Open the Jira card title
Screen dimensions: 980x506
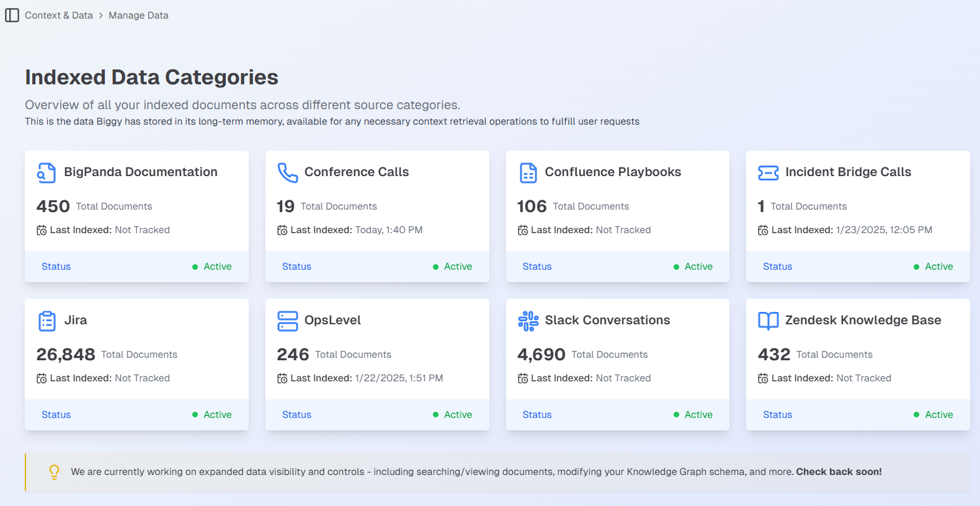pyautogui.click(x=76, y=320)
